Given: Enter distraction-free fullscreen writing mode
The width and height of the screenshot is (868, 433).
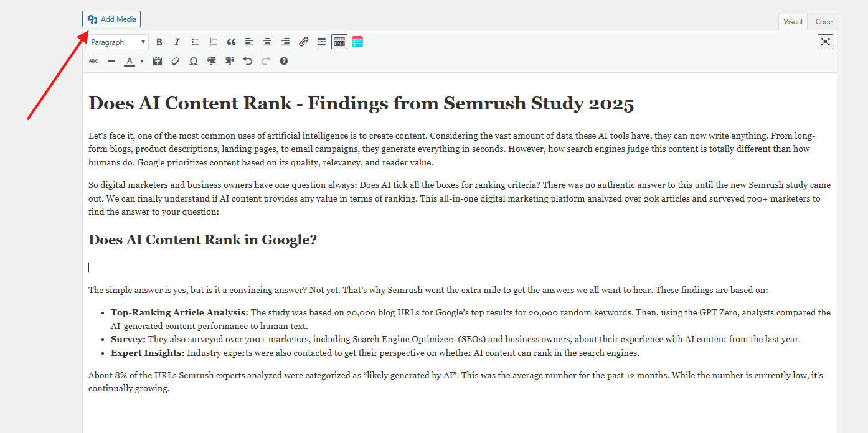Looking at the screenshot, I should [825, 42].
